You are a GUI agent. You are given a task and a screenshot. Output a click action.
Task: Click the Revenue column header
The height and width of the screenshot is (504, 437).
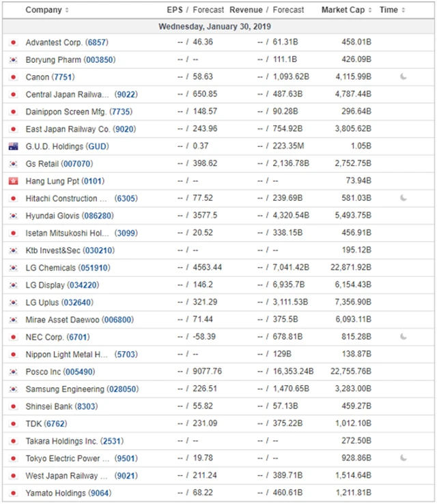click(246, 10)
